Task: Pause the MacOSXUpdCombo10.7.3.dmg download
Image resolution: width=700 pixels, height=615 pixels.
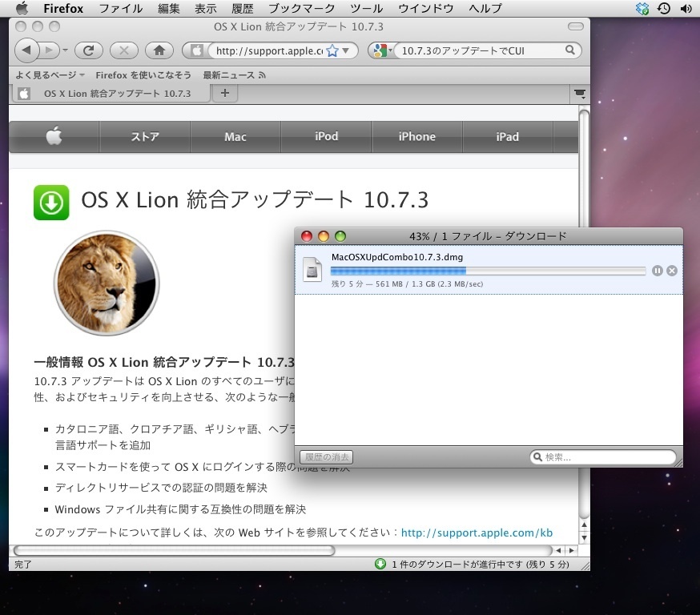Action: pyautogui.click(x=657, y=271)
